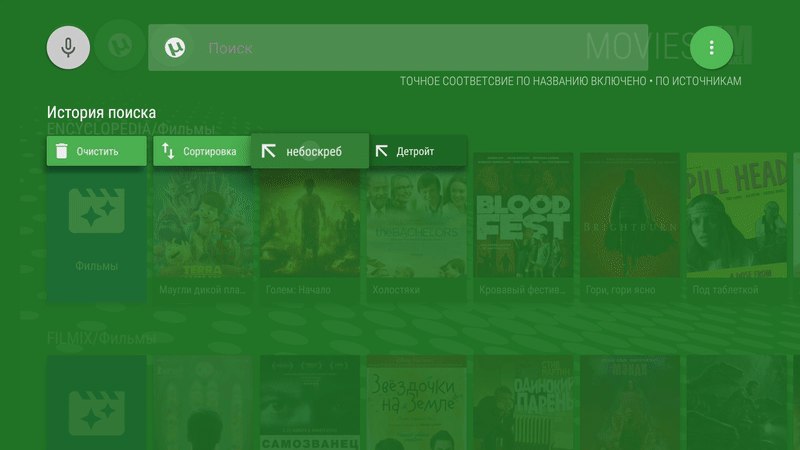Screen dimensions: 800x450
Task: Open the Одинокий парень movie poster
Action: tap(523, 403)
